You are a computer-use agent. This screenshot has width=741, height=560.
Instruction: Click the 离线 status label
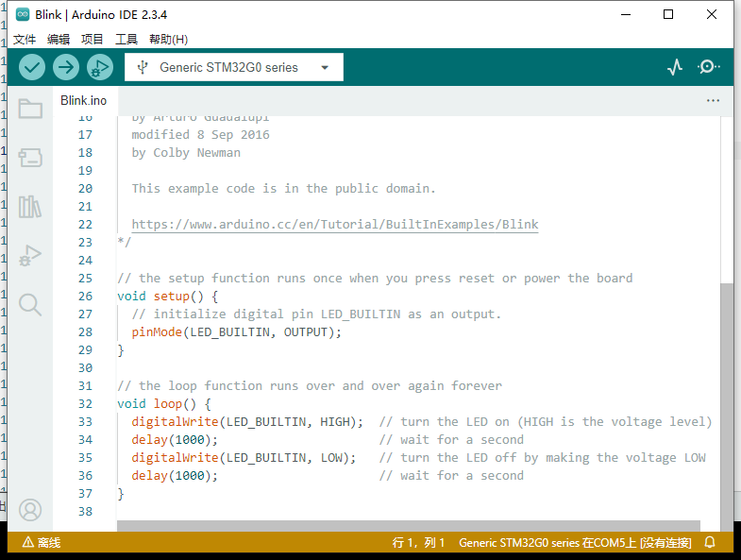[49, 542]
